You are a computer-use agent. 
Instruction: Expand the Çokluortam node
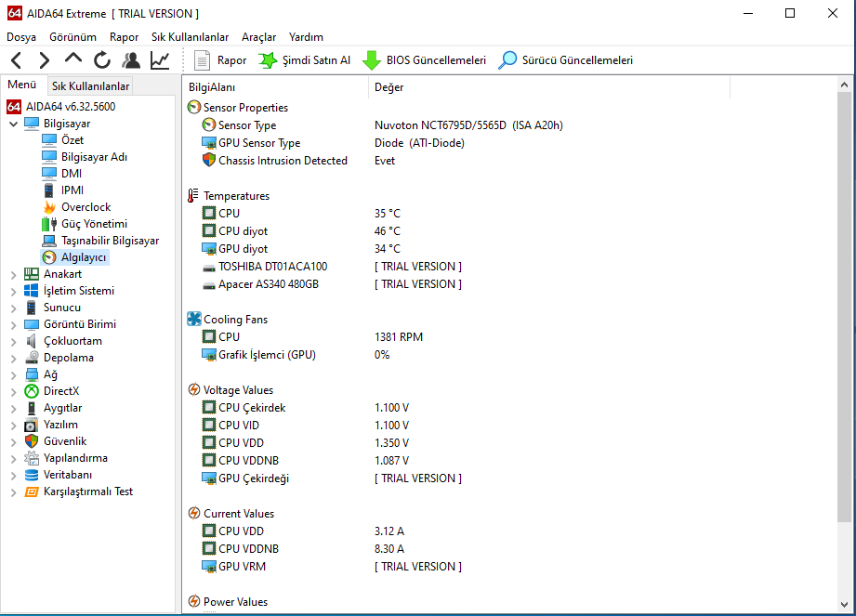[14, 342]
